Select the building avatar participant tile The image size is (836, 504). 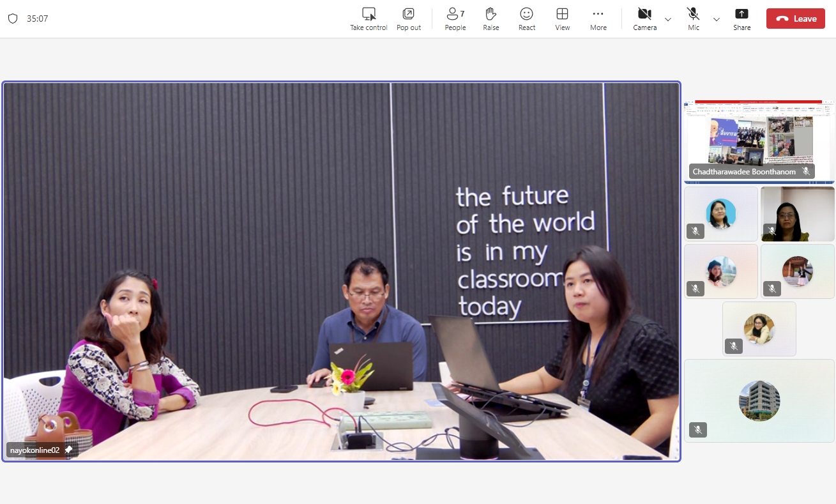pyautogui.click(x=759, y=401)
